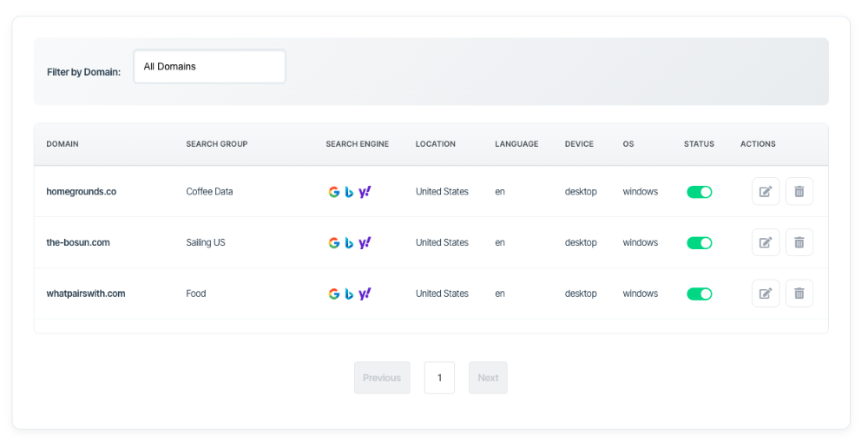Click the Food search group cell
Screen dimensions: 868x442
[196, 294]
